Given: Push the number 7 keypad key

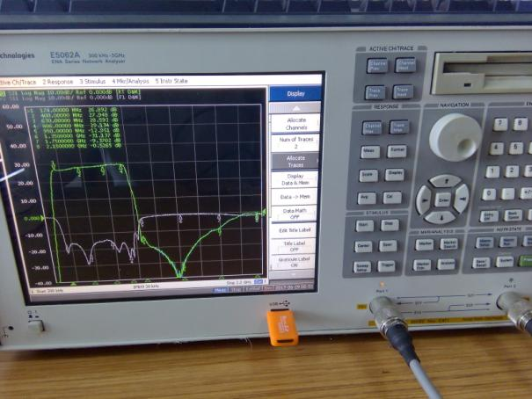Looking at the screenshot, I should [x=500, y=124].
